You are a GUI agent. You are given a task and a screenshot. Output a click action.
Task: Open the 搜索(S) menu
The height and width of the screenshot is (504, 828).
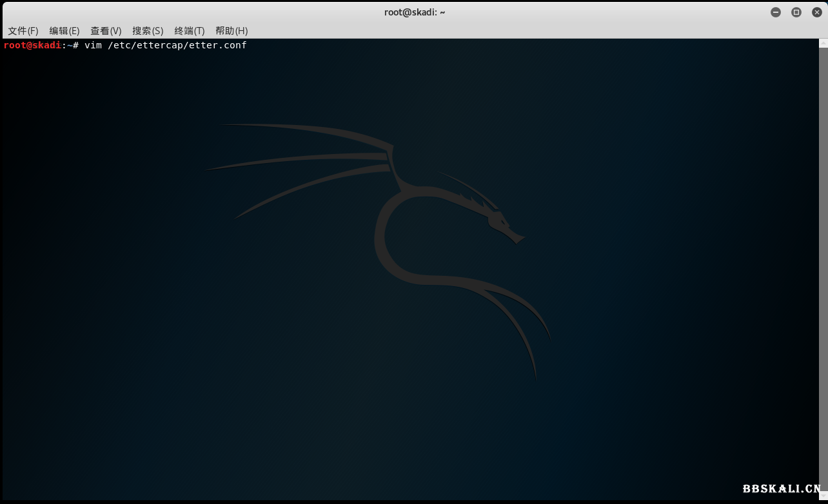point(148,31)
